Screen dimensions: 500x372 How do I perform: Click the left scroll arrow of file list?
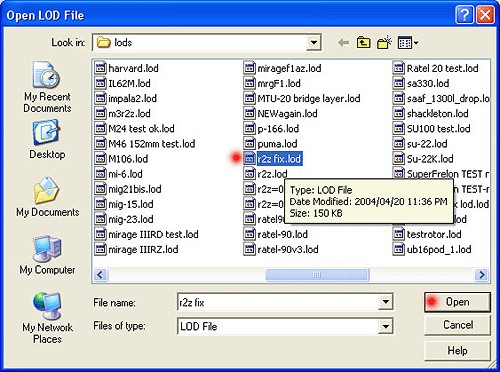100,275
